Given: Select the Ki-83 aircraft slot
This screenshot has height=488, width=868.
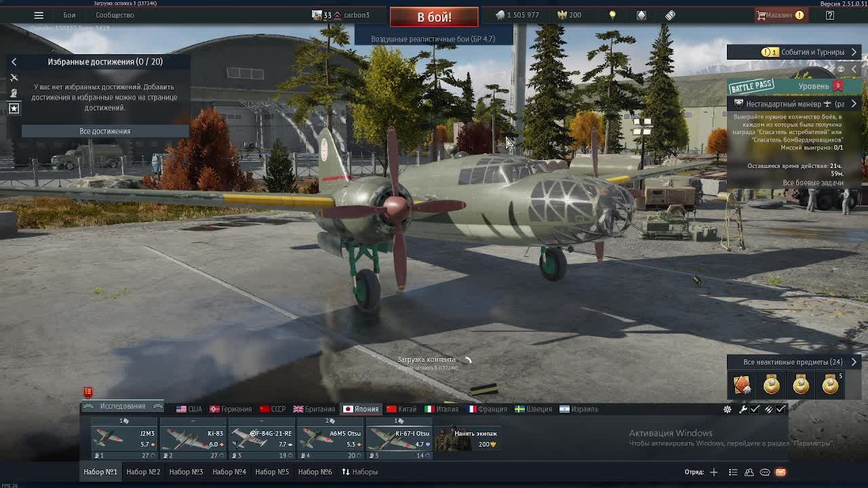Looking at the screenshot, I should coord(193,438).
